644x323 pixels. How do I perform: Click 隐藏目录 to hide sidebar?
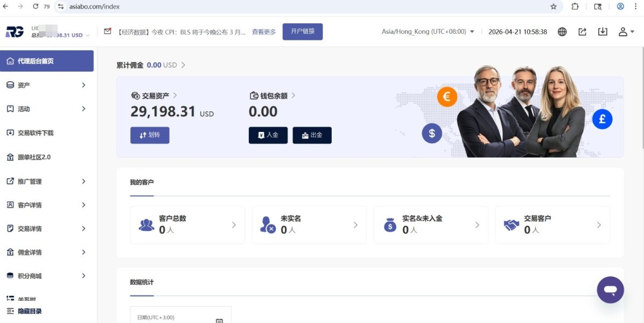(x=25, y=311)
